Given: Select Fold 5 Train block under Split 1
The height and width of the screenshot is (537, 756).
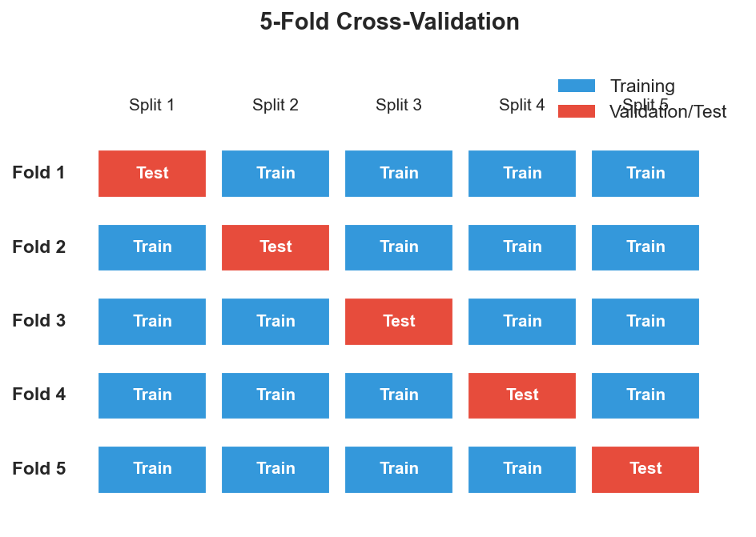Looking at the screenshot, I should [x=152, y=469].
